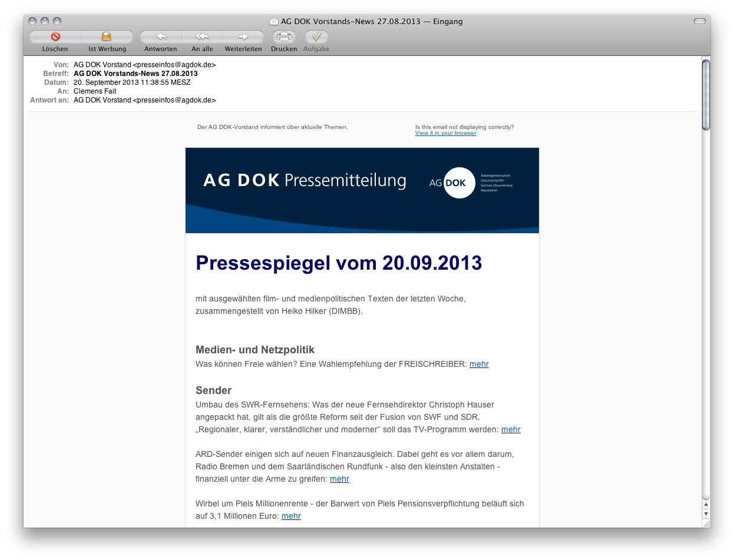
Task: Click 'Is this email not displaying correctly?' text
Action: click(x=464, y=127)
